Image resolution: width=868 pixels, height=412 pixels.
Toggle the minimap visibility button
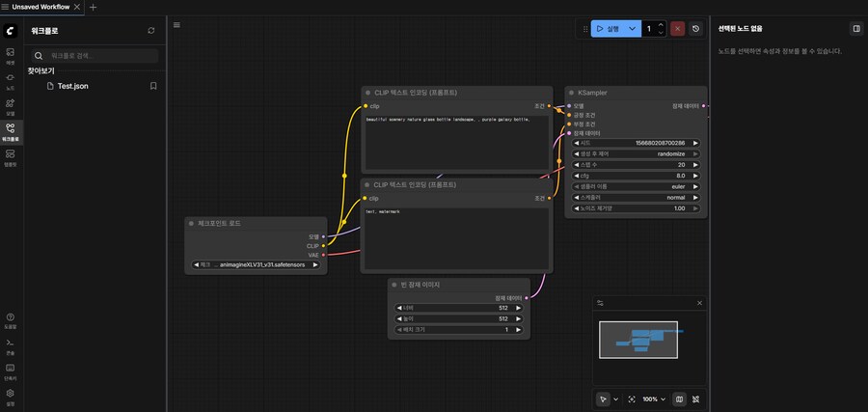(679, 398)
